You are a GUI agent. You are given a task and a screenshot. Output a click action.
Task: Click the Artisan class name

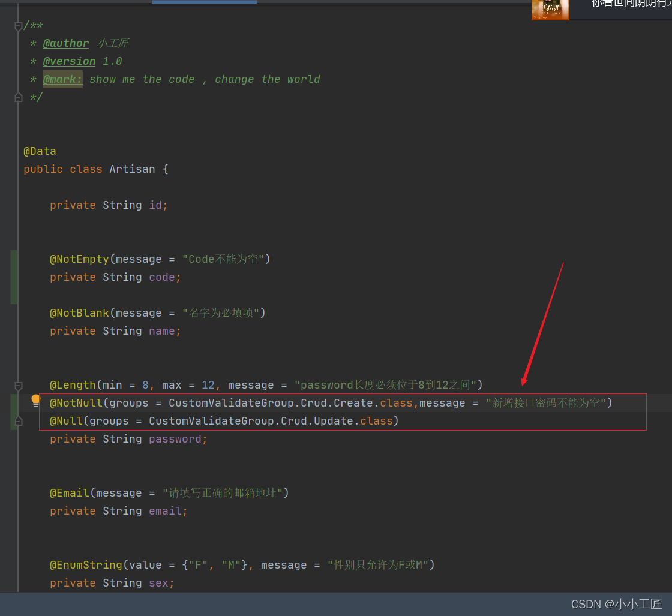pos(132,169)
